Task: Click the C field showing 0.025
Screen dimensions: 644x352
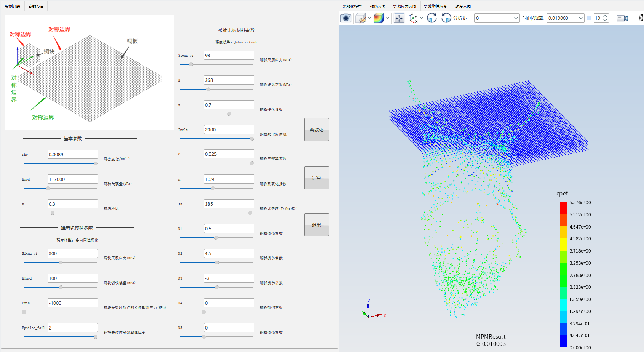Action: pos(229,154)
